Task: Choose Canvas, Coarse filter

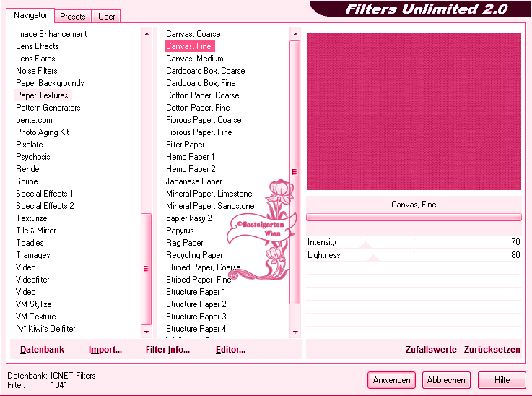Action: (x=193, y=34)
